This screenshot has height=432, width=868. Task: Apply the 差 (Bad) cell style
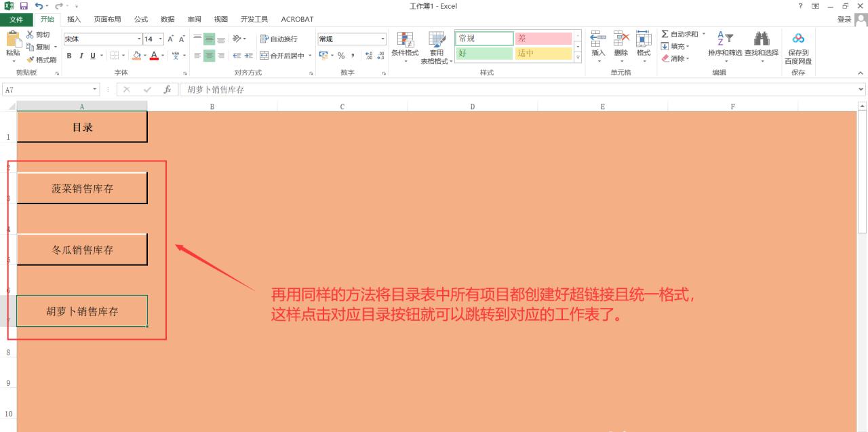tap(543, 39)
